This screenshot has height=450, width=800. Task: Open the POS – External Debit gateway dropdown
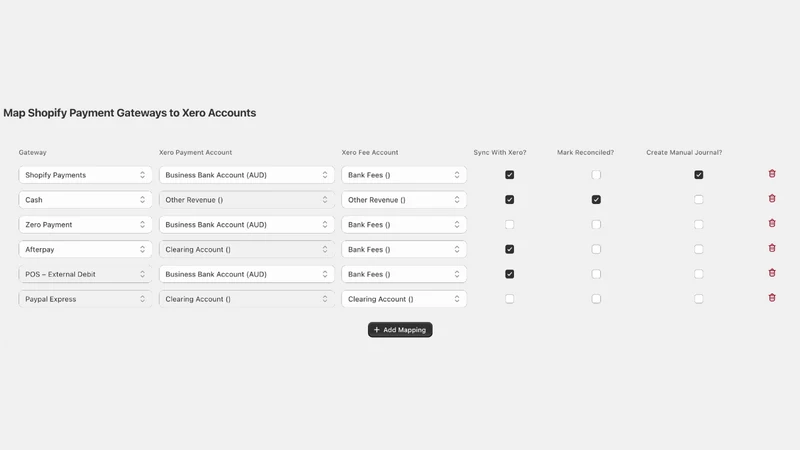[x=85, y=274]
